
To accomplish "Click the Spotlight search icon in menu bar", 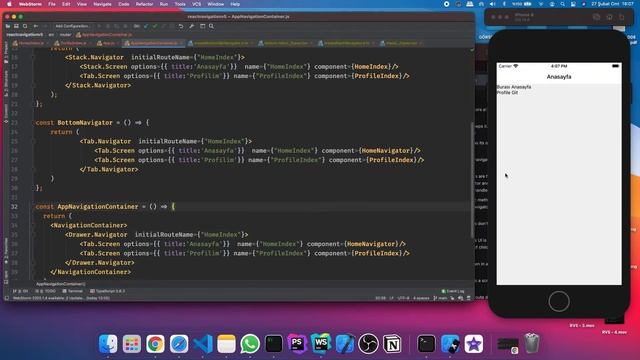I will tap(562, 4).
